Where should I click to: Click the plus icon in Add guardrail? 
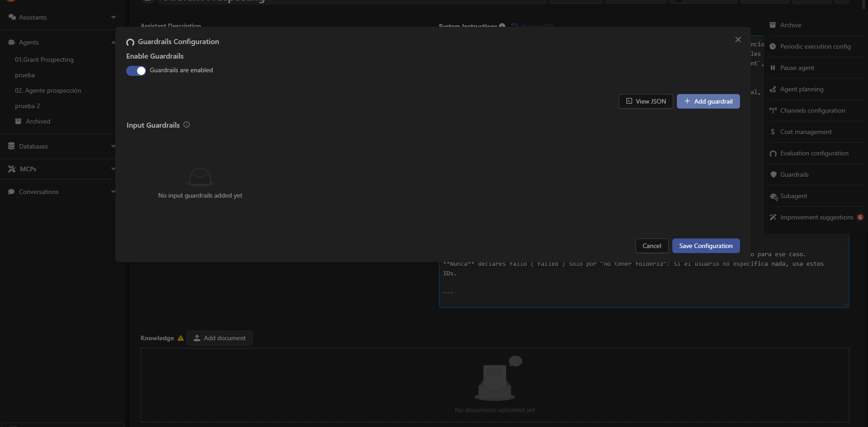[x=687, y=101]
